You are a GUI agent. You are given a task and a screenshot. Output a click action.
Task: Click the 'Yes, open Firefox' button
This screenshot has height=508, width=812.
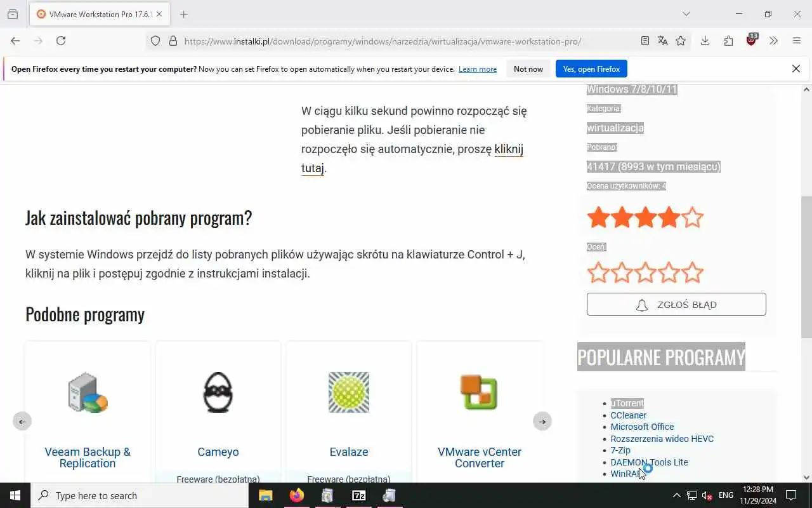click(x=591, y=69)
